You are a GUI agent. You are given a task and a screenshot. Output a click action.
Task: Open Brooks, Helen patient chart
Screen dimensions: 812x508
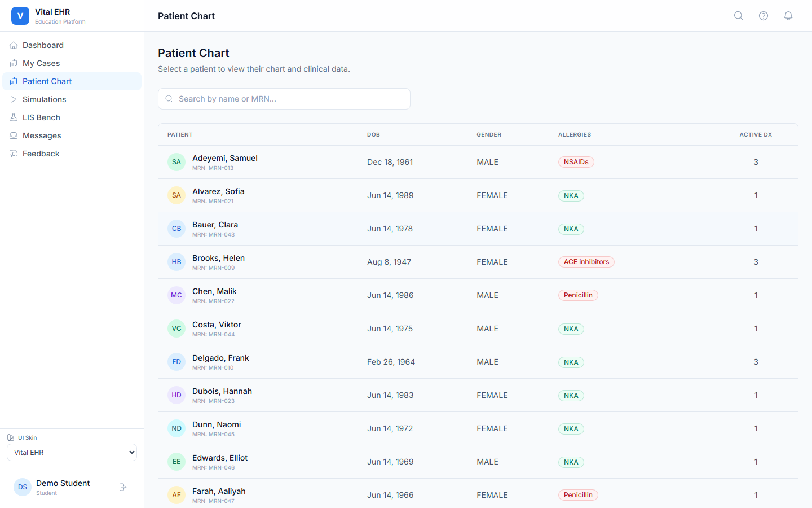[x=478, y=262]
